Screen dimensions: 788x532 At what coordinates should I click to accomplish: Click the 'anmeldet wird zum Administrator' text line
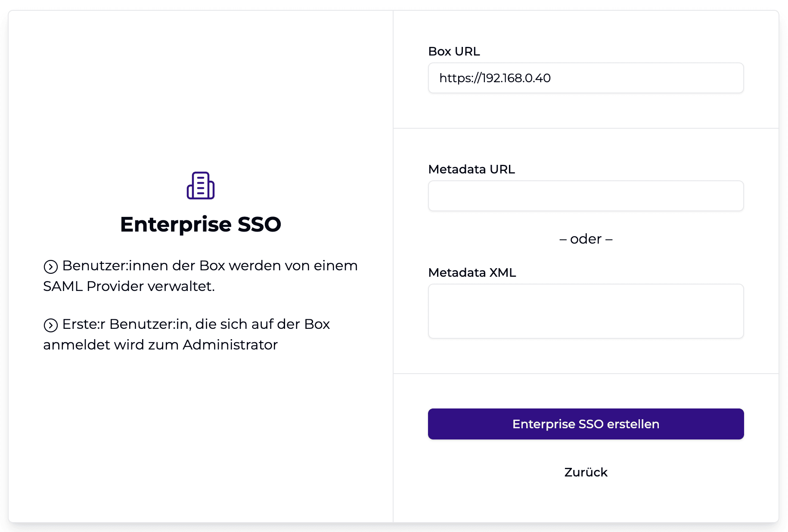pos(161,345)
